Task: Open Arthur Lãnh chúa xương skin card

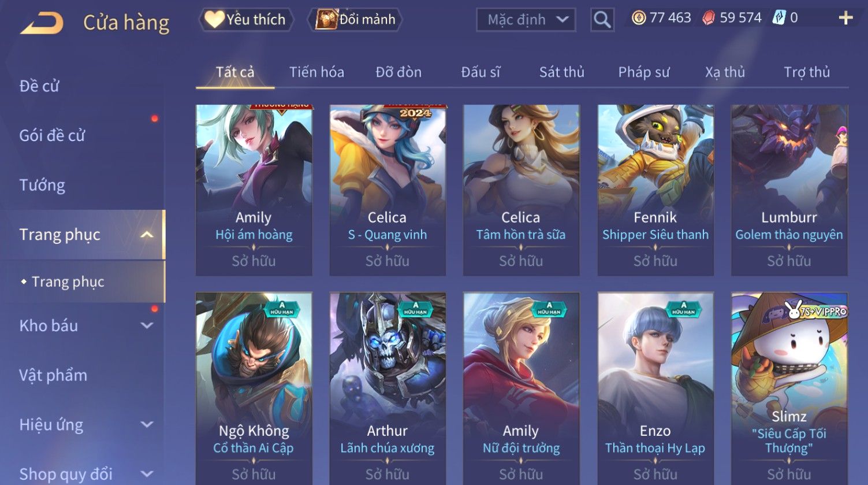Action: coord(387,388)
